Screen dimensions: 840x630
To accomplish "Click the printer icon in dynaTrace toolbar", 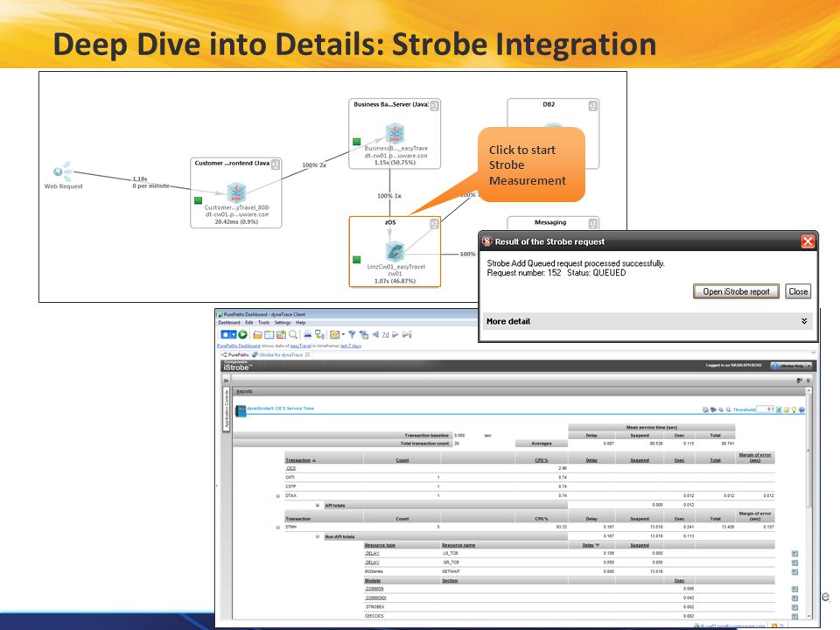I will 307,335.
